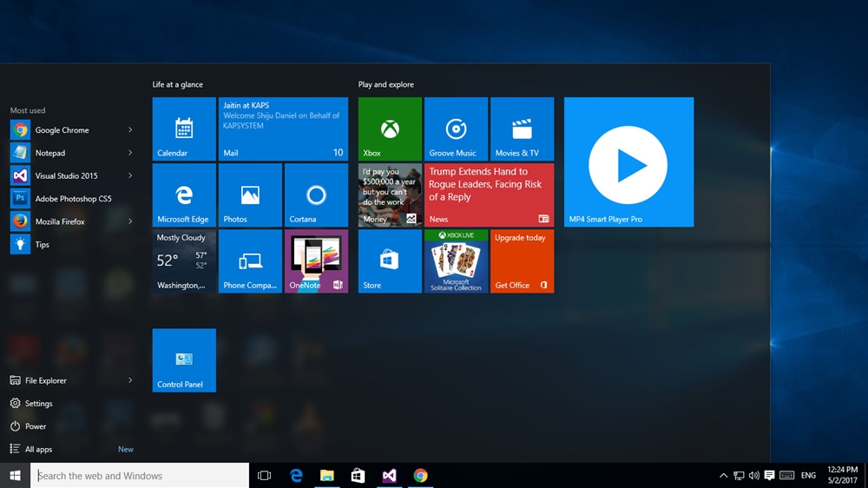Show hidden system tray icons

(724, 475)
